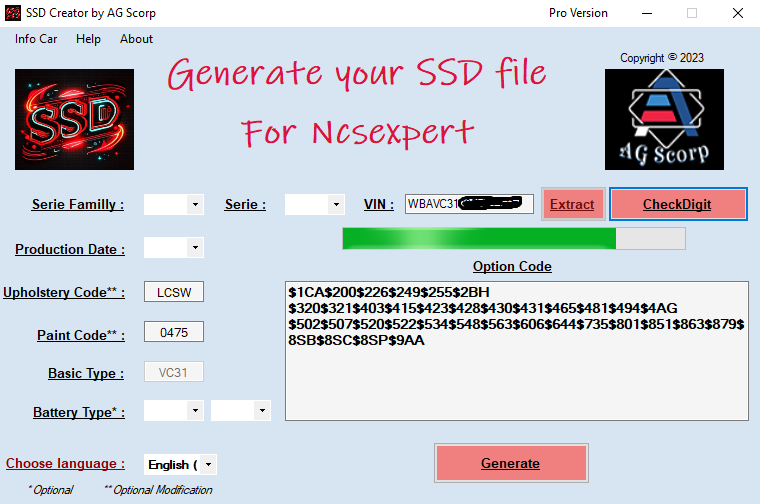
Task: Click the Generate button
Action: point(510,463)
